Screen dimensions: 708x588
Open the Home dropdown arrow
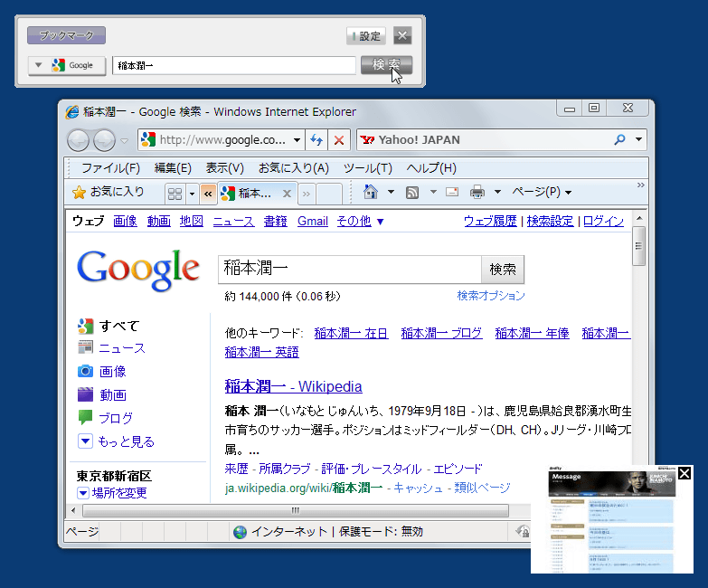click(x=391, y=192)
